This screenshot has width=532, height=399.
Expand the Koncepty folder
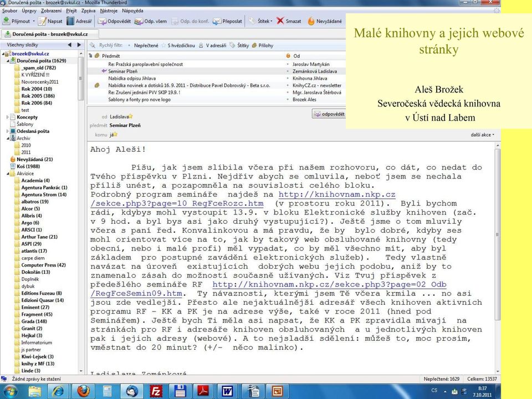(7, 117)
